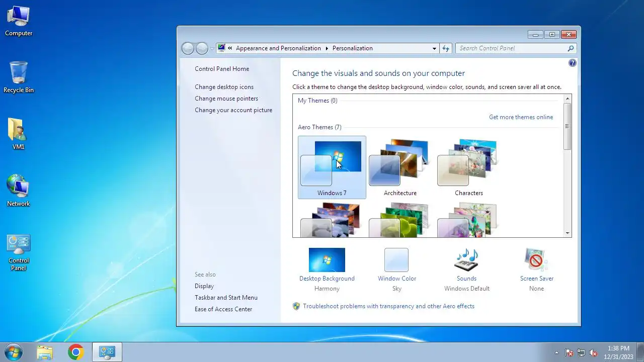This screenshot has height=362, width=644.
Task: Open Change your account picture
Action: point(233,110)
